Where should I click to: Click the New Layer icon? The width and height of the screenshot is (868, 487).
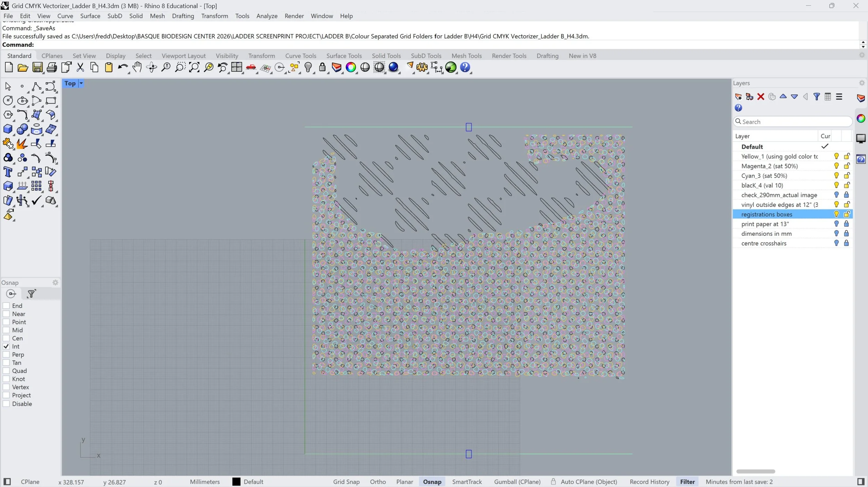(738, 97)
